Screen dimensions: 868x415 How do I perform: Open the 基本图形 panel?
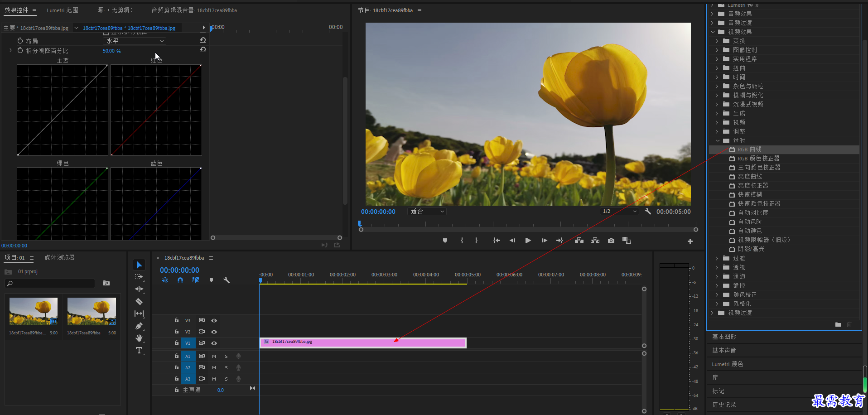click(x=724, y=337)
